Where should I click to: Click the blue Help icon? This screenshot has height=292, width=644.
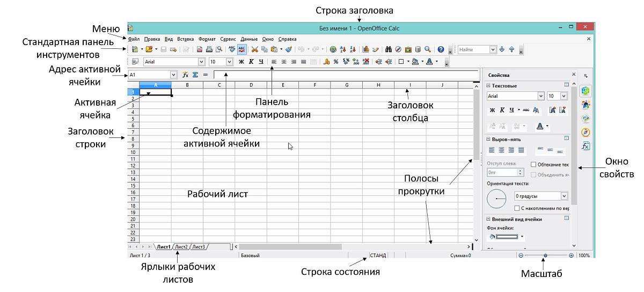pyautogui.click(x=441, y=49)
